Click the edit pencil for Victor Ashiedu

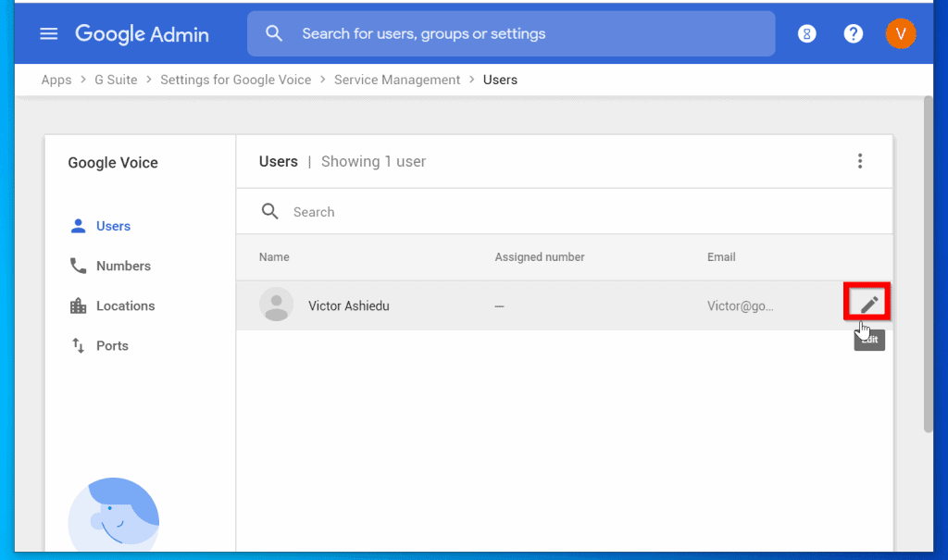pyautogui.click(x=867, y=303)
